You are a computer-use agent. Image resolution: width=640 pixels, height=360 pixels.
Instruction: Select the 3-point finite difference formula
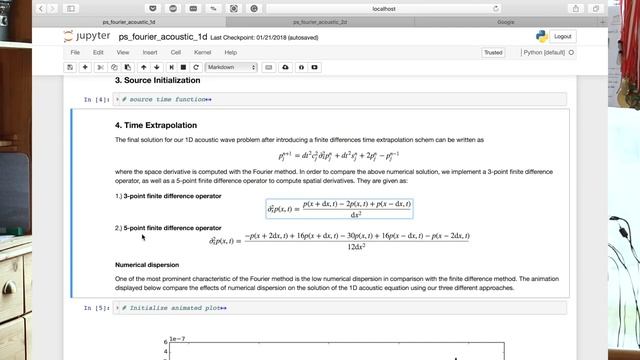pos(339,209)
